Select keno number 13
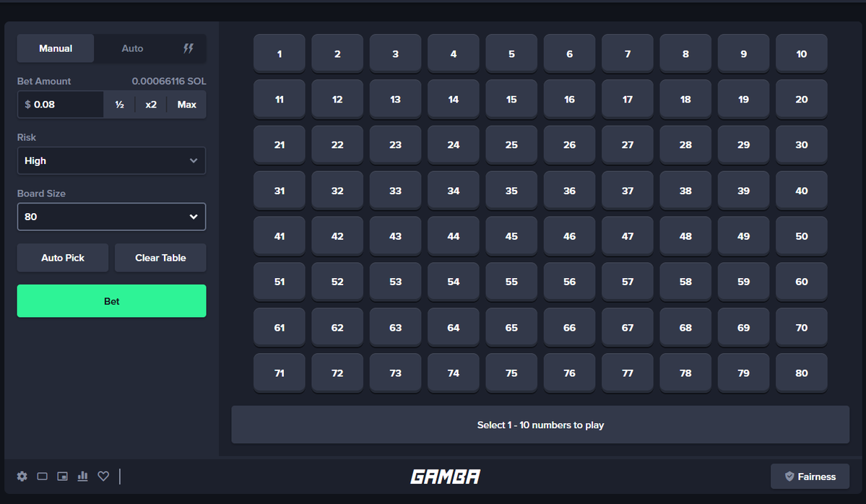866x504 pixels. (396, 100)
